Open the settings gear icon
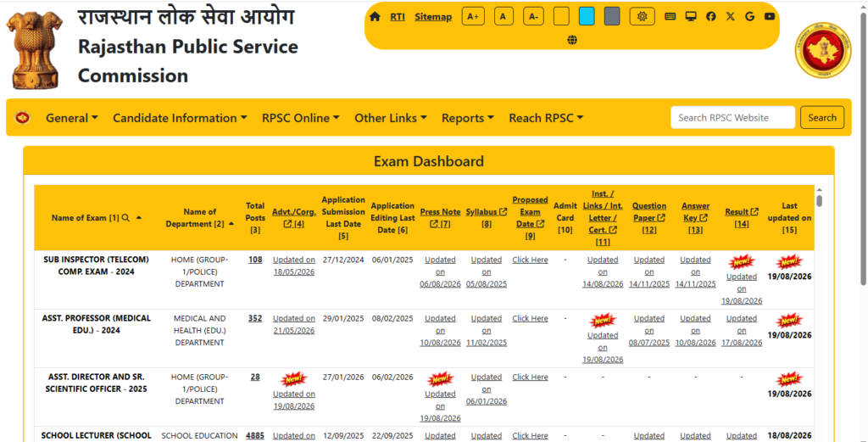This screenshot has width=868, height=442. (642, 17)
